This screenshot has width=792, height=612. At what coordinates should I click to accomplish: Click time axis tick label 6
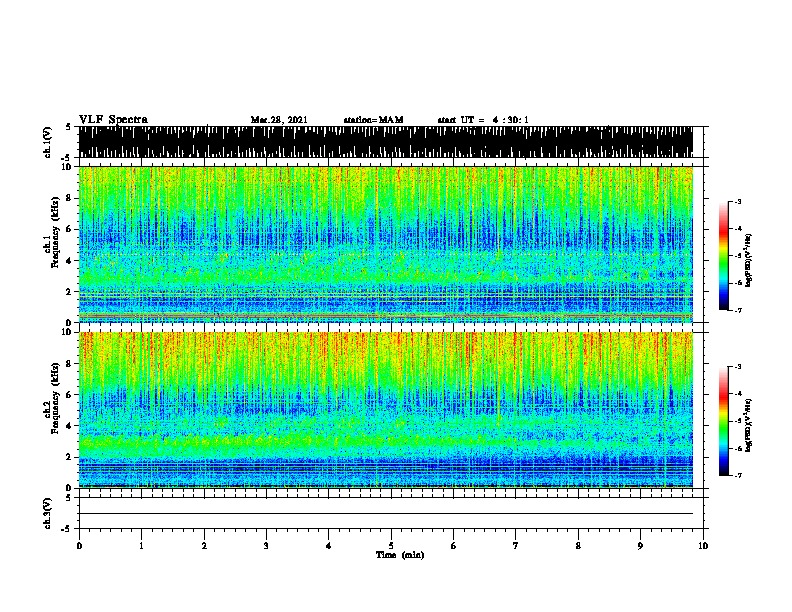coord(454,546)
